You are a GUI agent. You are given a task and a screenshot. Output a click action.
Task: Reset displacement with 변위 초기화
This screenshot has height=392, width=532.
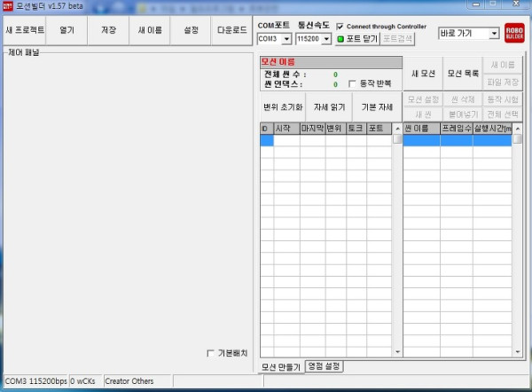283,106
